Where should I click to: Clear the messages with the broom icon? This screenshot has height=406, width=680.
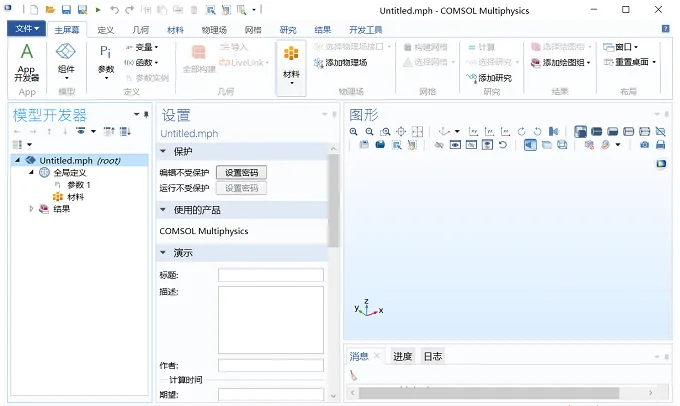353,376
